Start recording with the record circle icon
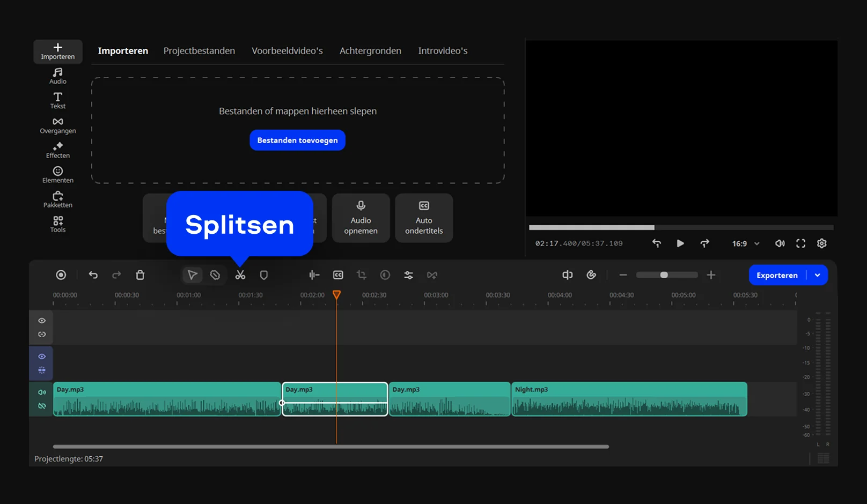867x504 pixels. pos(61,275)
